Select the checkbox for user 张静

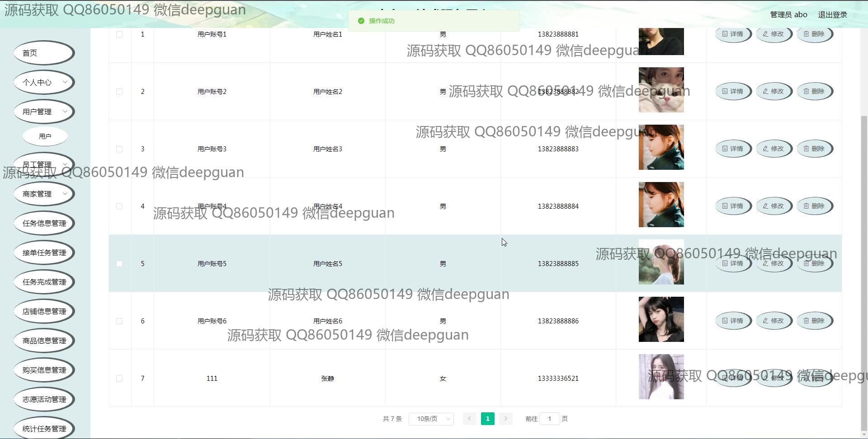(x=119, y=378)
